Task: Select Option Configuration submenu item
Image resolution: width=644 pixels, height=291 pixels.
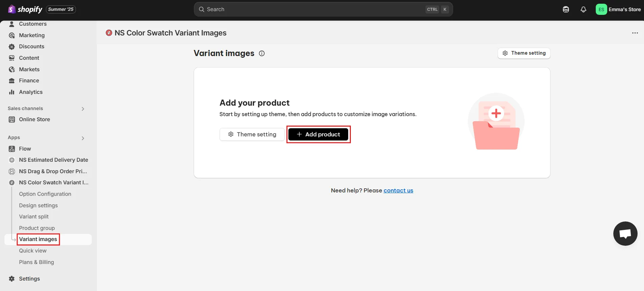Action: click(x=45, y=194)
